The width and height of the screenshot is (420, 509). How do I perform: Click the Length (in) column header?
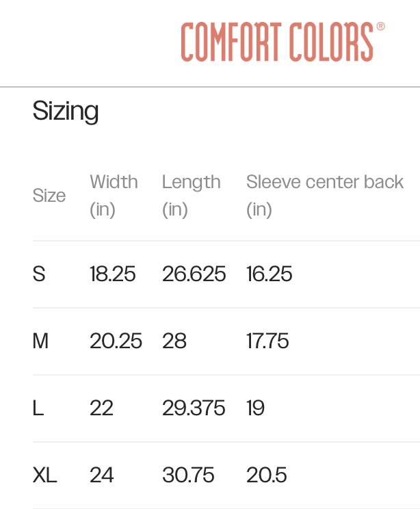point(191,196)
